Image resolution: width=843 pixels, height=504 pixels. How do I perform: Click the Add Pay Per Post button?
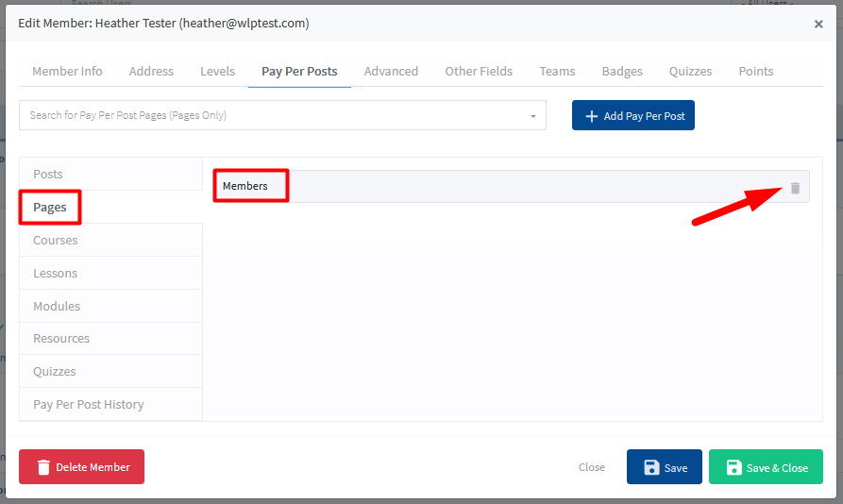coord(632,115)
